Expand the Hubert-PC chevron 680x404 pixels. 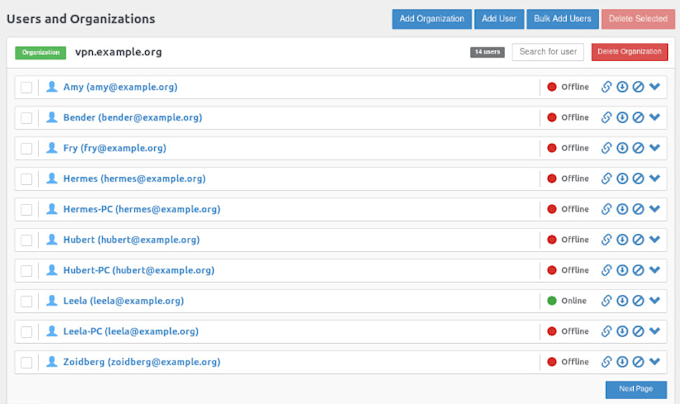[x=655, y=270]
